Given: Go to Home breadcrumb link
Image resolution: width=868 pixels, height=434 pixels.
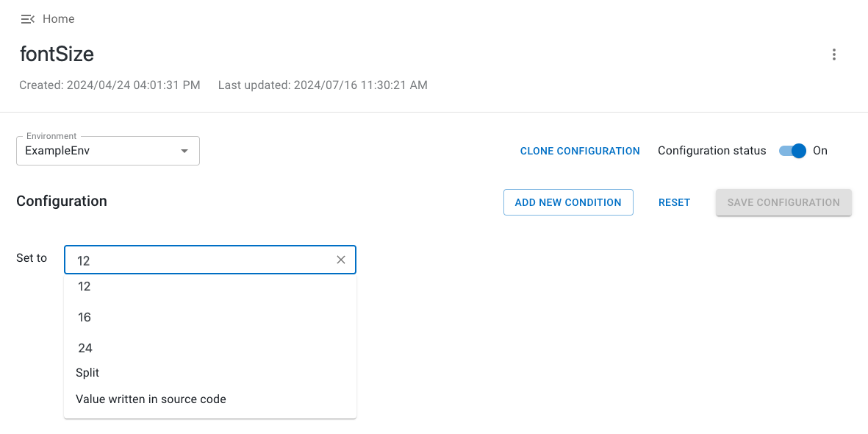Looking at the screenshot, I should [x=58, y=19].
